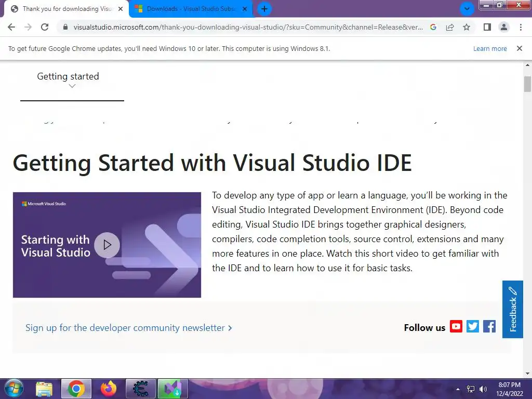532x399 pixels.
Task: Switch to Downloads - Visual Studio Subscriptions tab
Action: 191,9
